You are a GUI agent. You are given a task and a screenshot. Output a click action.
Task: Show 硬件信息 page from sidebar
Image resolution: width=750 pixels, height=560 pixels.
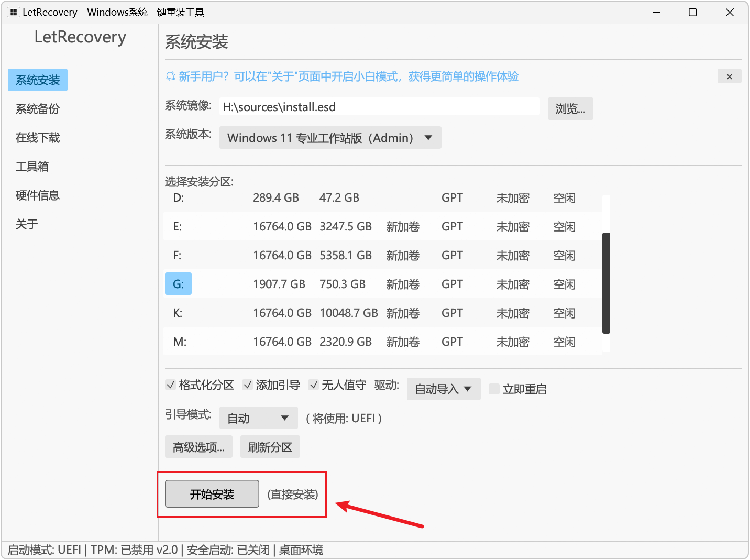38,195
